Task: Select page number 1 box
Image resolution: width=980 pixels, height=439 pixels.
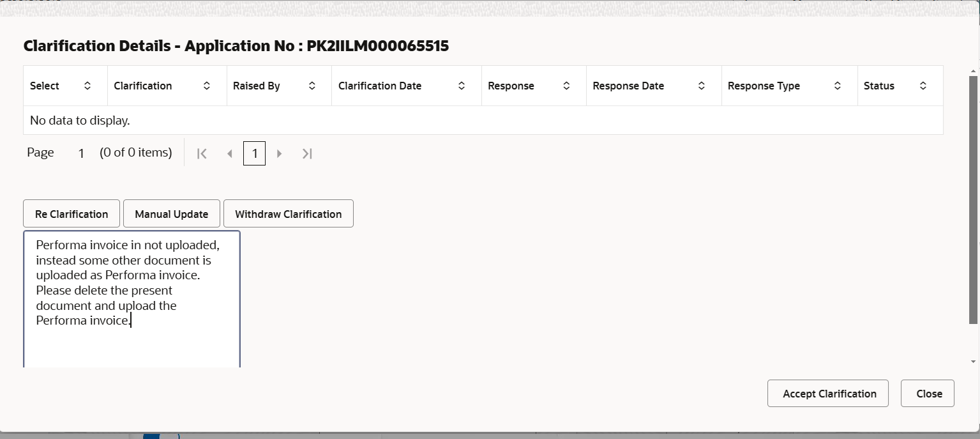Action: tap(254, 153)
